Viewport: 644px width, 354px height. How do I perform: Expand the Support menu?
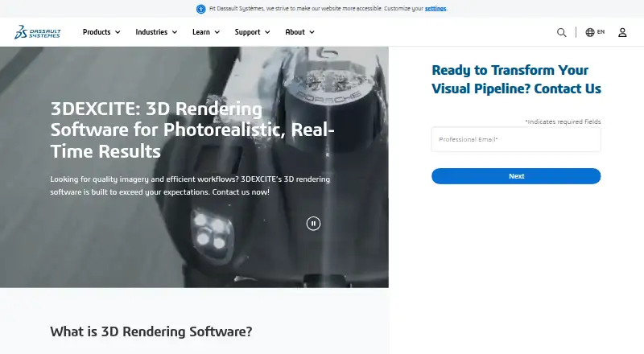point(252,32)
